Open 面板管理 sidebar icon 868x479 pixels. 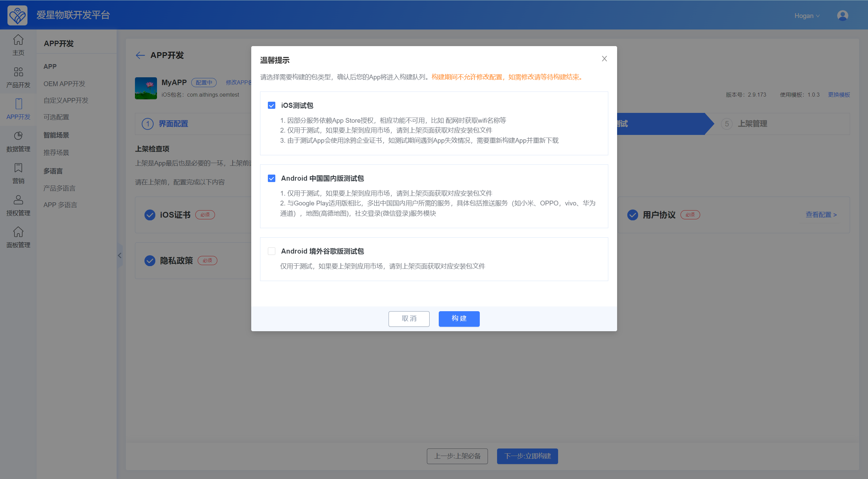tap(18, 232)
